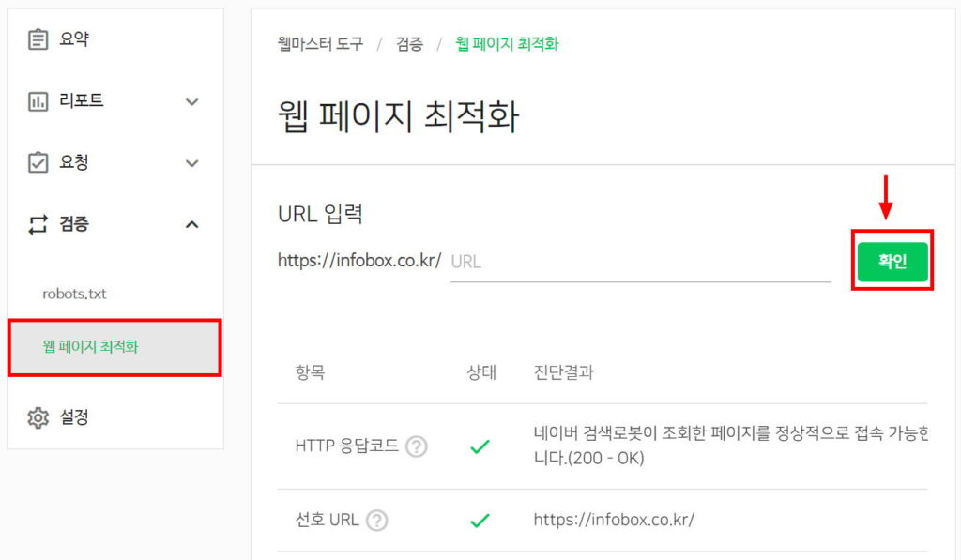Click the 요청 checklist icon
The height and width of the screenshot is (560, 961).
pos(38,162)
